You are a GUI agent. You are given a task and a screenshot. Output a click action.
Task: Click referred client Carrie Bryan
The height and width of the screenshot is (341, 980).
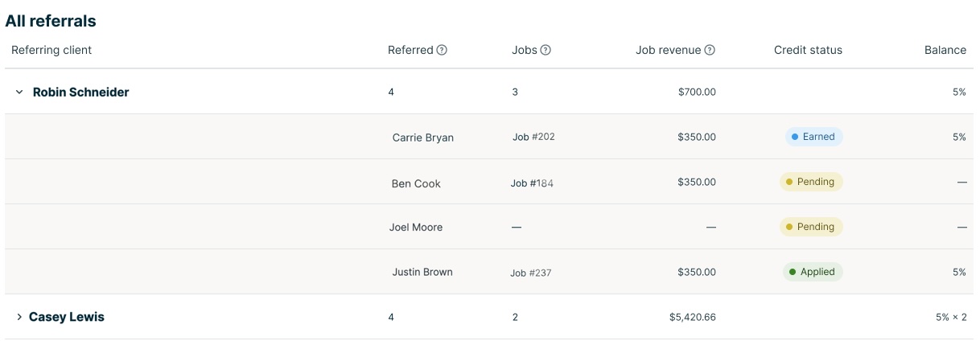422,138
